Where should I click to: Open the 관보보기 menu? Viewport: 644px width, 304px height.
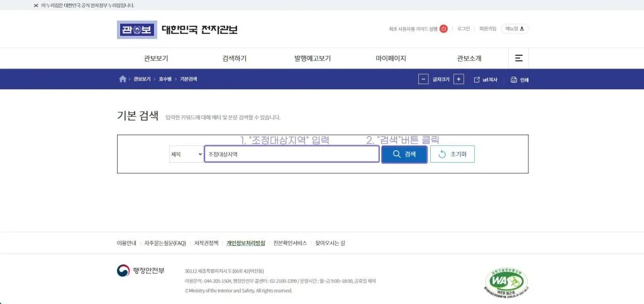[x=156, y=58]
